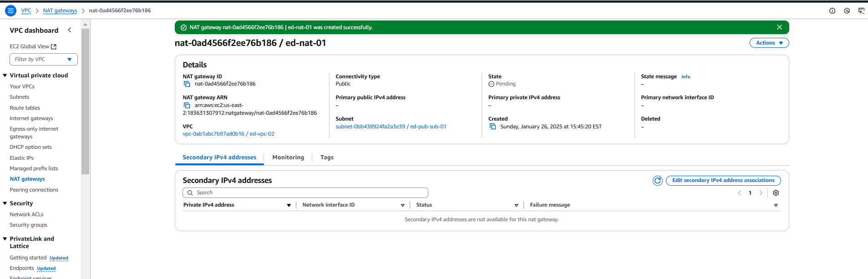Sort by Network interface ID column
This screenshot has width=868, height=279.
(402, 205)
